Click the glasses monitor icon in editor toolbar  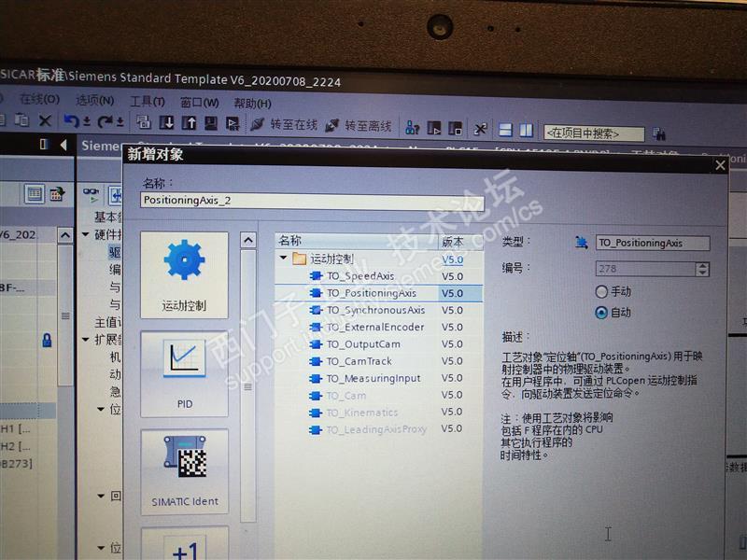pos(91,194)
